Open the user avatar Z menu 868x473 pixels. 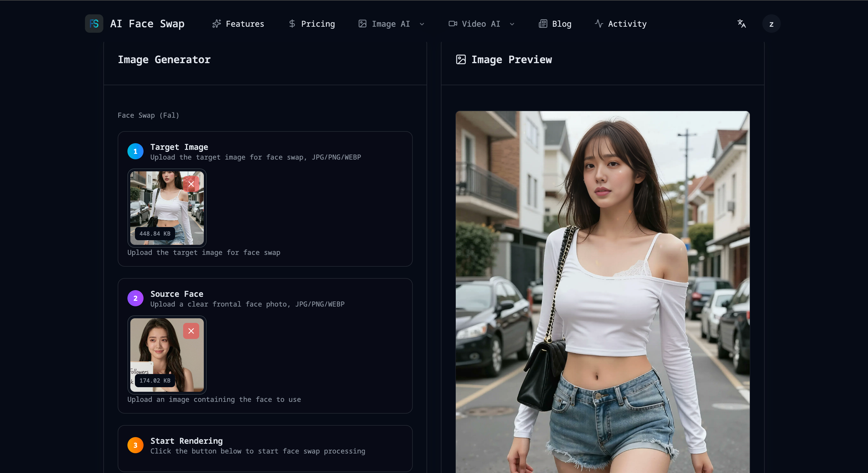[x=771, y=24]
